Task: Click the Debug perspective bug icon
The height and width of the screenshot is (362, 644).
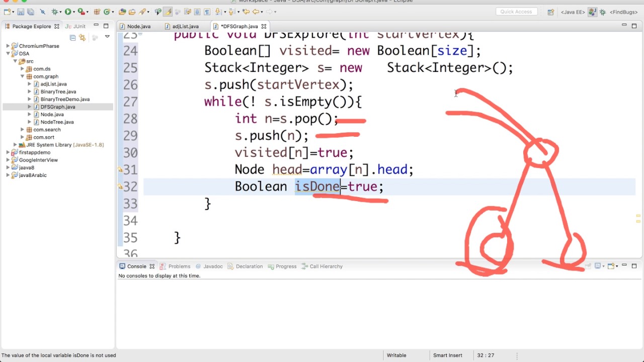Action: (x=603, y=12)
